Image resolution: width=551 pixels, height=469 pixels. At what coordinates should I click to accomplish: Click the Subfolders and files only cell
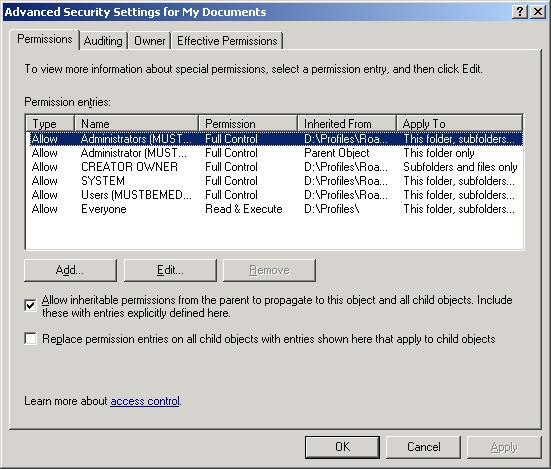tap(460, 167)
